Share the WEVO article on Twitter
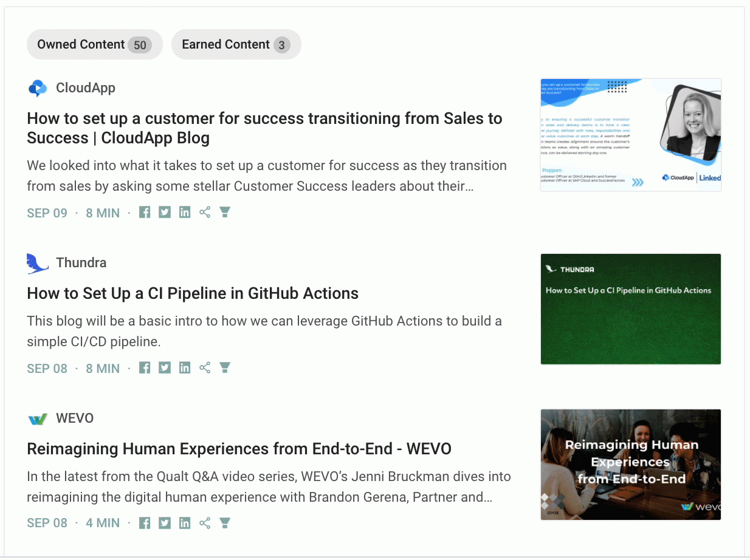 (x=165, y=523)
